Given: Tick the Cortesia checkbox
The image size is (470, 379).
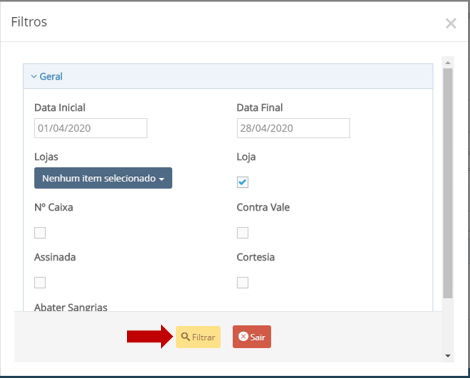Looking at the screenshot, I should [243, 283].
